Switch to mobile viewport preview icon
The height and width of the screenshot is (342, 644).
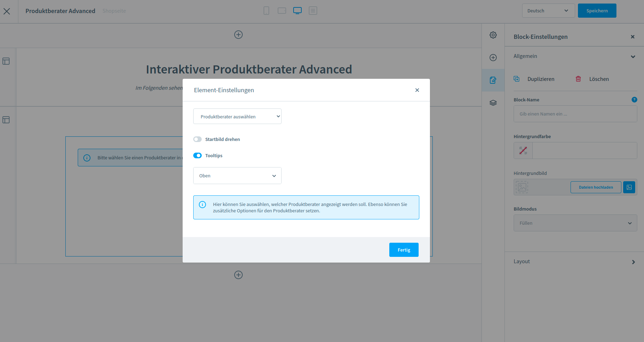pyautogui.click(x=266, y=11)
